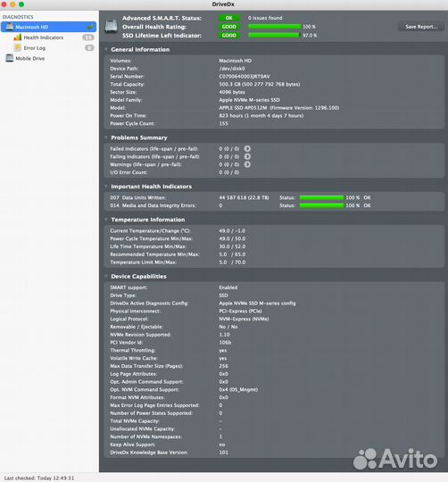Viewport: 448px width, 482px height.
Task: Open details arrow for Failing Indicators
Action: 247,157
